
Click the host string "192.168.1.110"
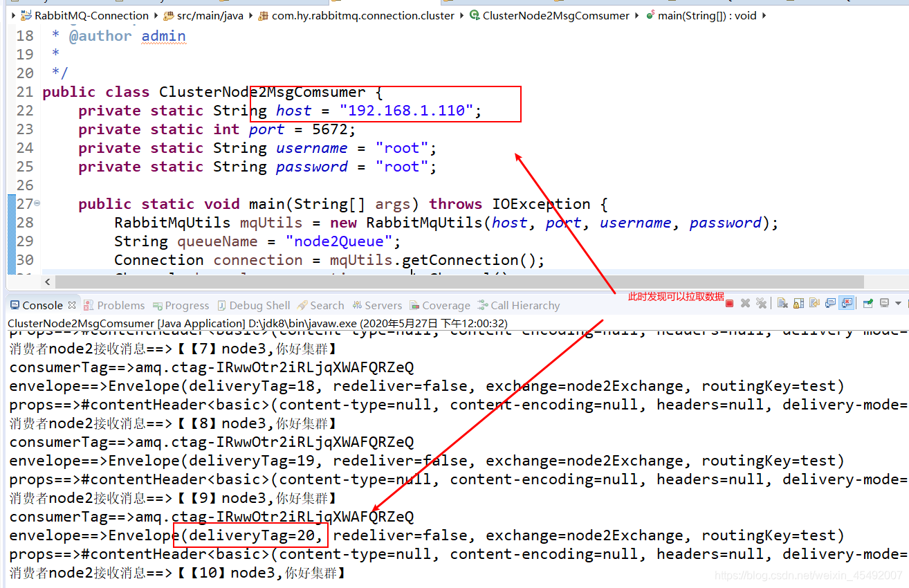point(406,111)
